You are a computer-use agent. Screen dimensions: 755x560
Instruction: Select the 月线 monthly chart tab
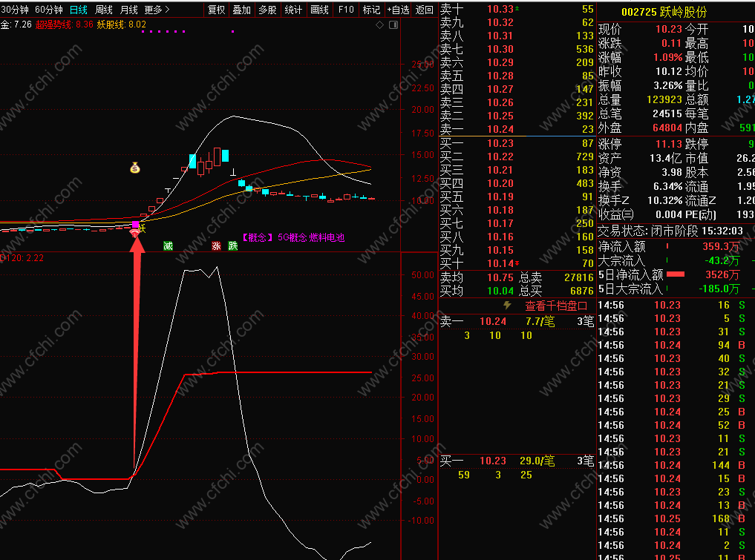coord(129,10)
